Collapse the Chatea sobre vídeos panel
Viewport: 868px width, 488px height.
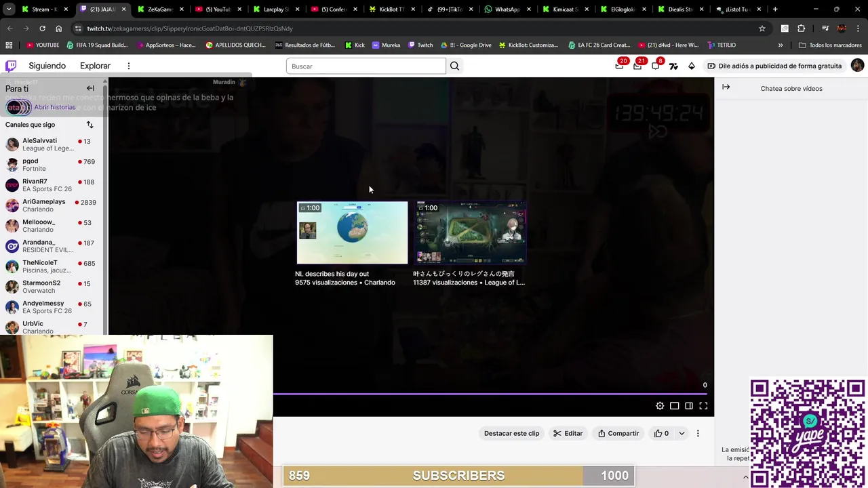(726, 87)
